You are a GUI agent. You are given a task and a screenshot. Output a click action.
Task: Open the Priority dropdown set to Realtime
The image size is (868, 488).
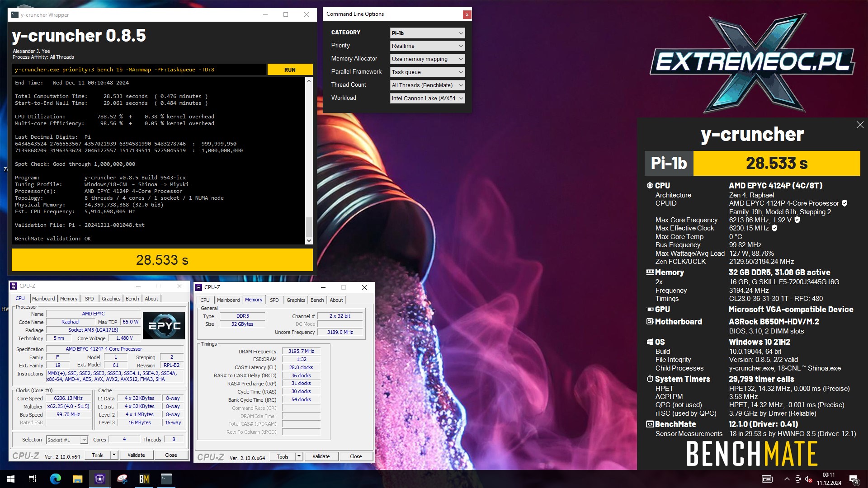tap(427, 46)
